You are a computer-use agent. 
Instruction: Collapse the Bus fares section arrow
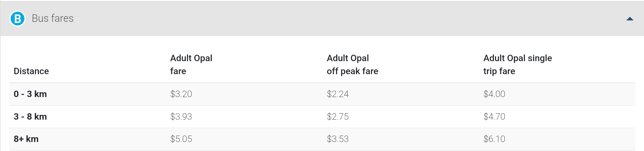(630, 19)
